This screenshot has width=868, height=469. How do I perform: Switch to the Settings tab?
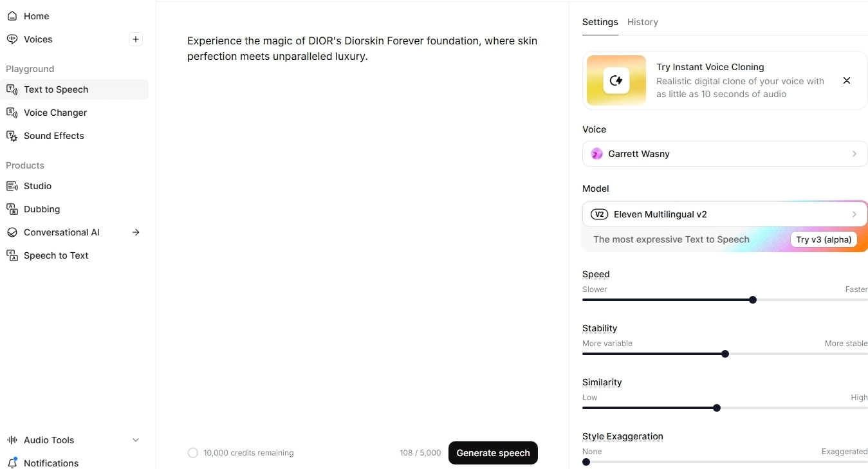pos(600,22)
